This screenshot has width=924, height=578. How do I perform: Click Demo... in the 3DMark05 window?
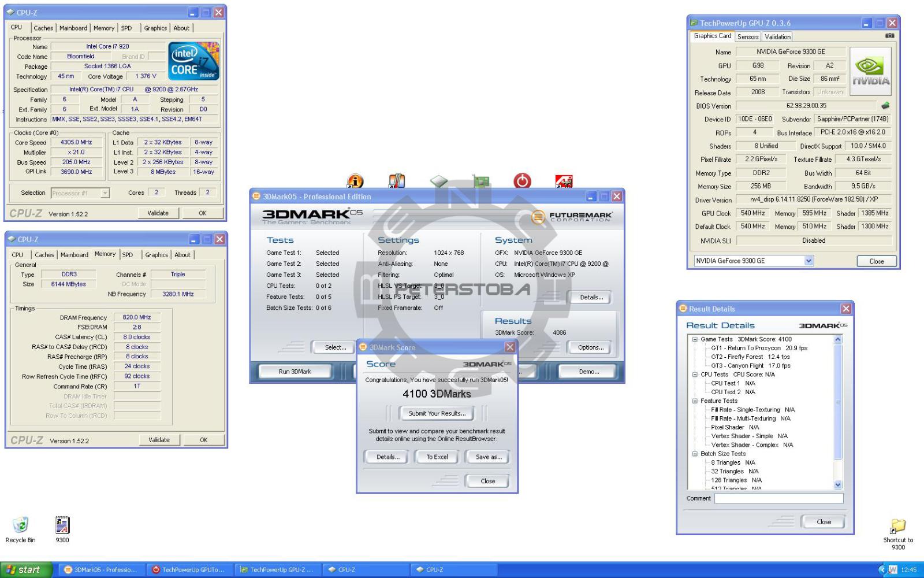tap(589, 372)
